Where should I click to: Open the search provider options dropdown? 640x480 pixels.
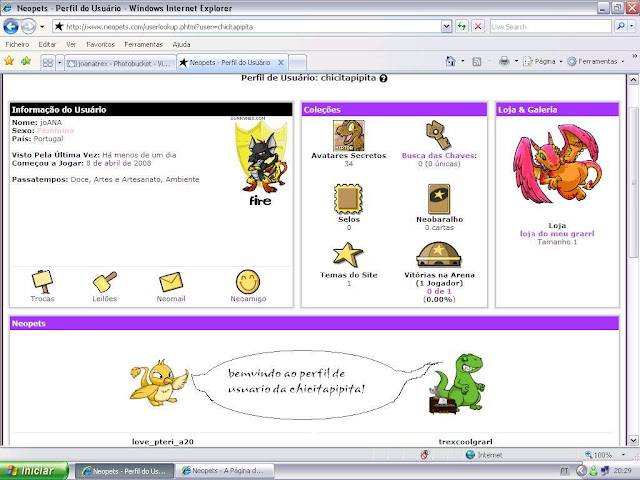[x=631, y=27]
